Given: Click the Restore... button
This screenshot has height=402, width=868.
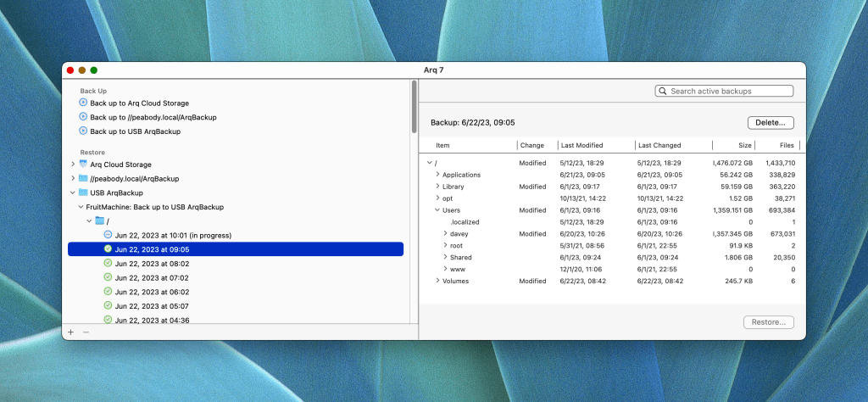Looking at the screenshot, I should [768, 322].
